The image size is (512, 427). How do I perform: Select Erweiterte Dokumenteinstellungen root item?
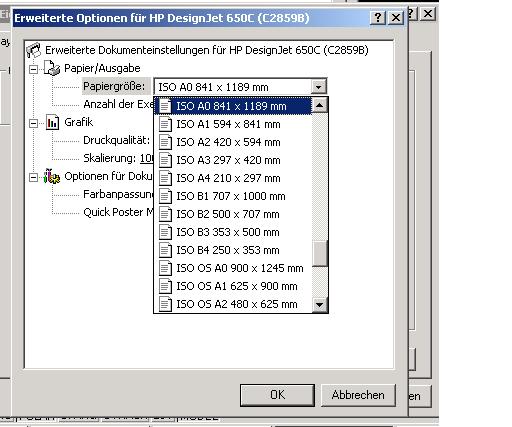tap(207, 50)
